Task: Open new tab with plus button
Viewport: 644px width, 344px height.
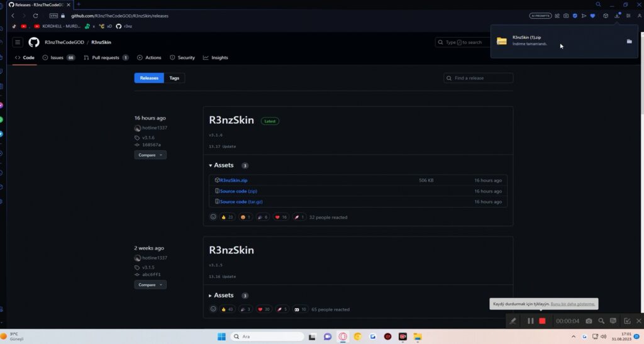Action: click(79, 4)
